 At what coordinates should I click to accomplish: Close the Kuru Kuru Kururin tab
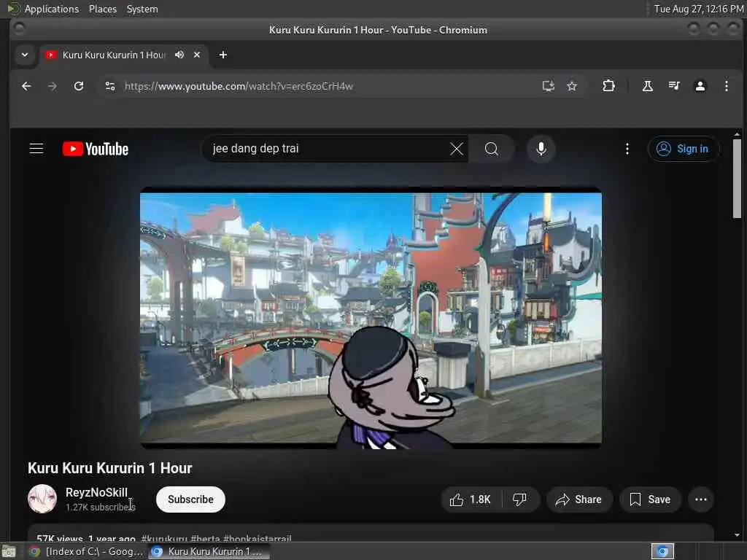click(197, 55)
